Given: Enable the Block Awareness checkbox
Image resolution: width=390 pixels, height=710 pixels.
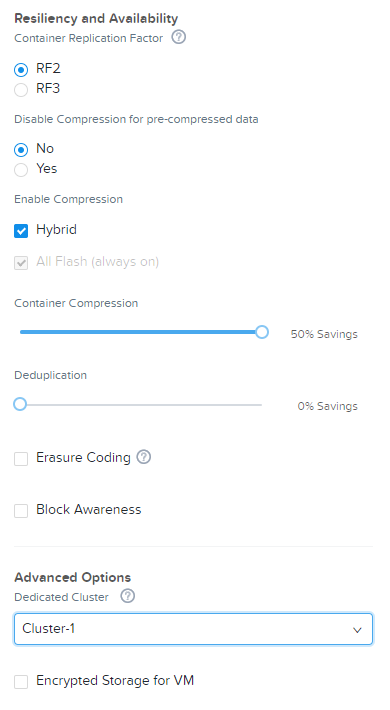Looking at the screenshot, I should pyautogui.click(x=21, y=511).
